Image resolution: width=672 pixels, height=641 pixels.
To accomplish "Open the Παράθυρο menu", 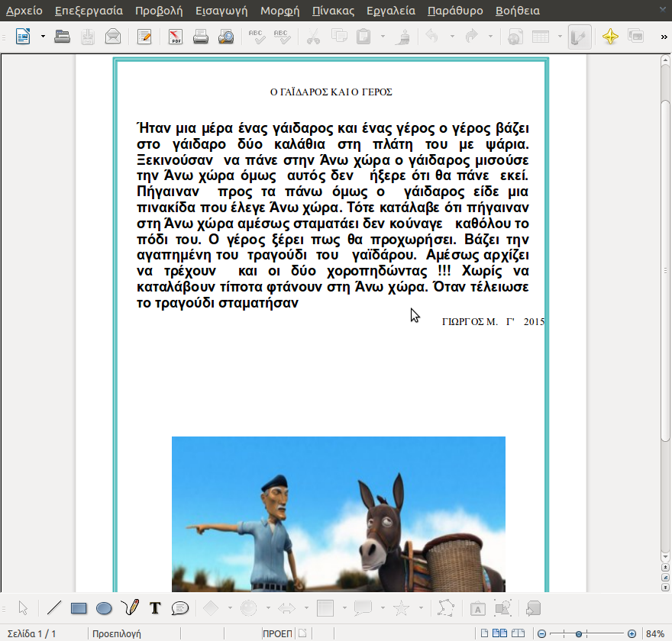I will (x=455, y=11).
